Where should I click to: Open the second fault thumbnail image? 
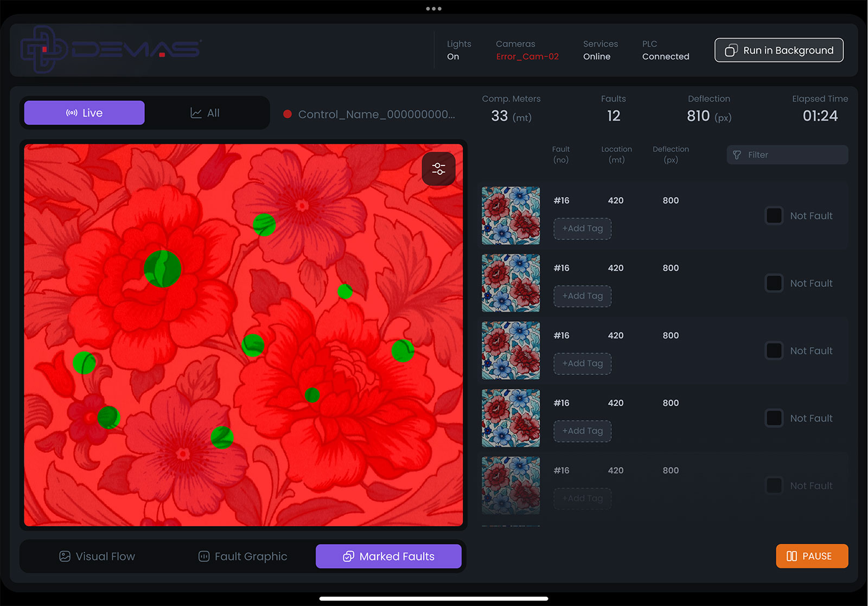click(x=510, y=283)
